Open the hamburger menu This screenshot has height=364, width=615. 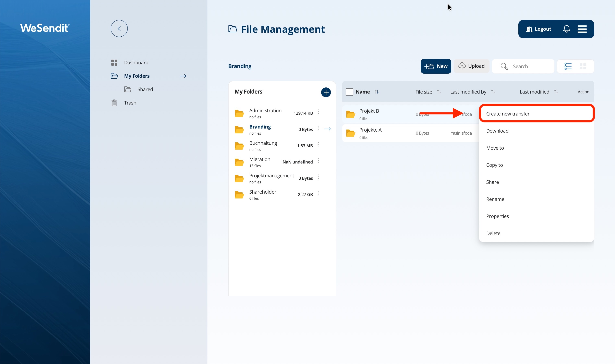[582, 29]
